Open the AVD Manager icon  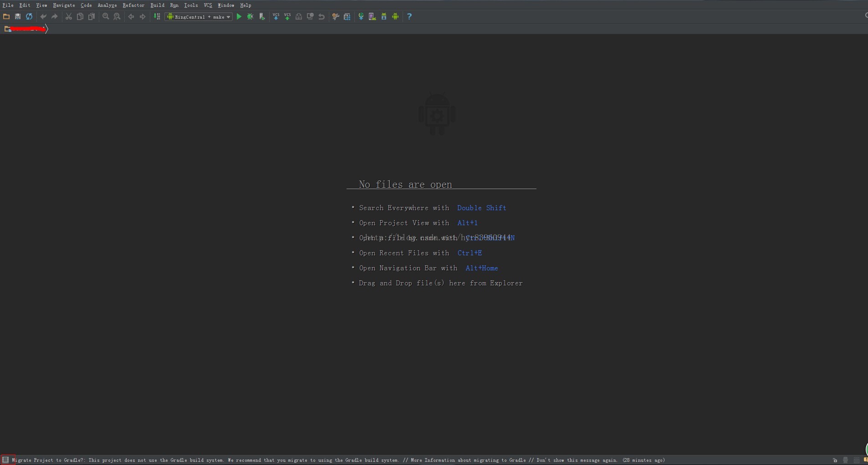point(373,16)
